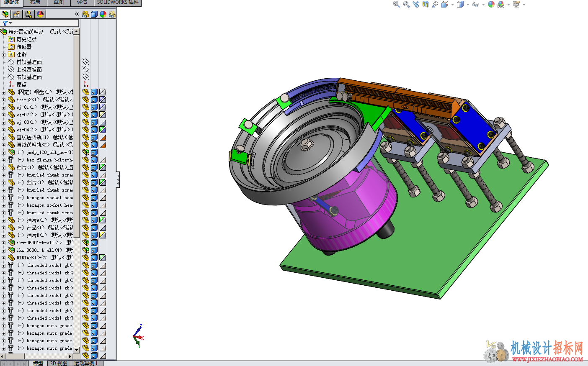This screenshot has width=588, height=366.
Task: Expand the DIBIAN<1> component node
Action: pyautogui.click(x=4, y=258)
